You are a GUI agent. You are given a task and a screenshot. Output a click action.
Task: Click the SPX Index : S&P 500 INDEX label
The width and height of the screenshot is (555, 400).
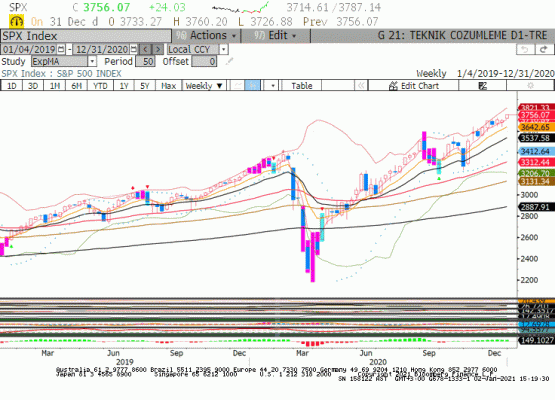click(61, 74)
